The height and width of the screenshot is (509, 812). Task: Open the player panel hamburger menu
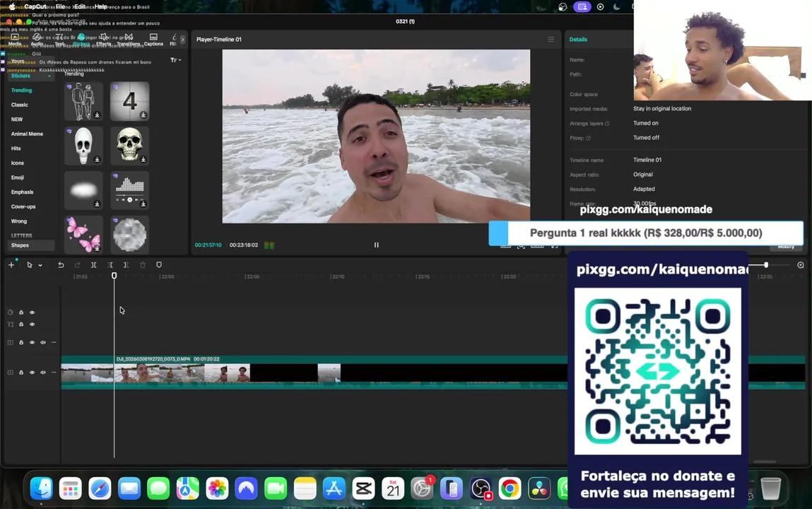[551, 40]
